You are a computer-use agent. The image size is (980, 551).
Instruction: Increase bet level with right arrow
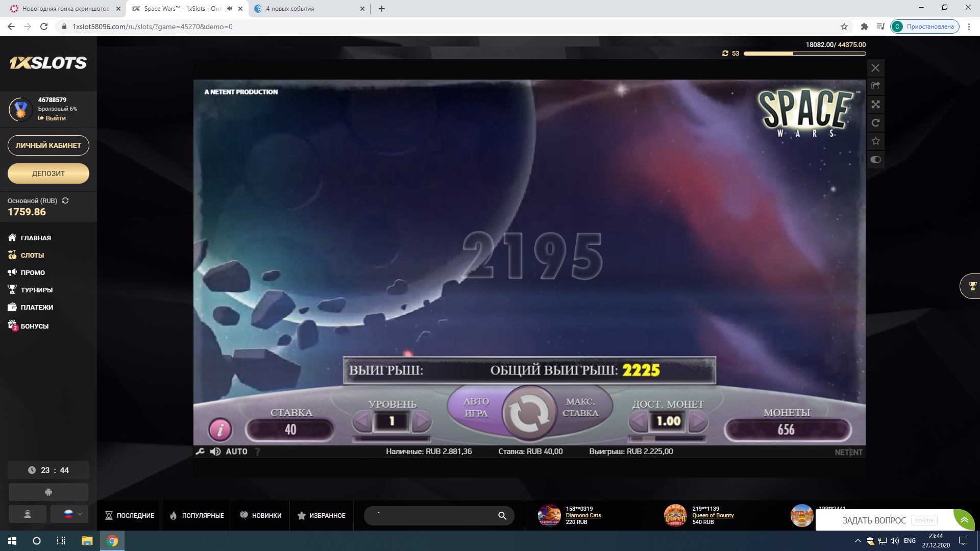click(x=422, y=421)
